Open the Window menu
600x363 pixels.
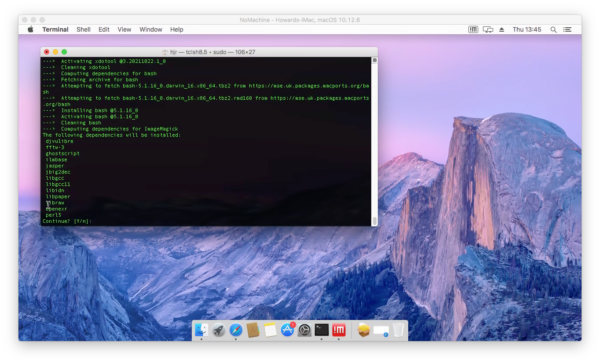point(151,29)
